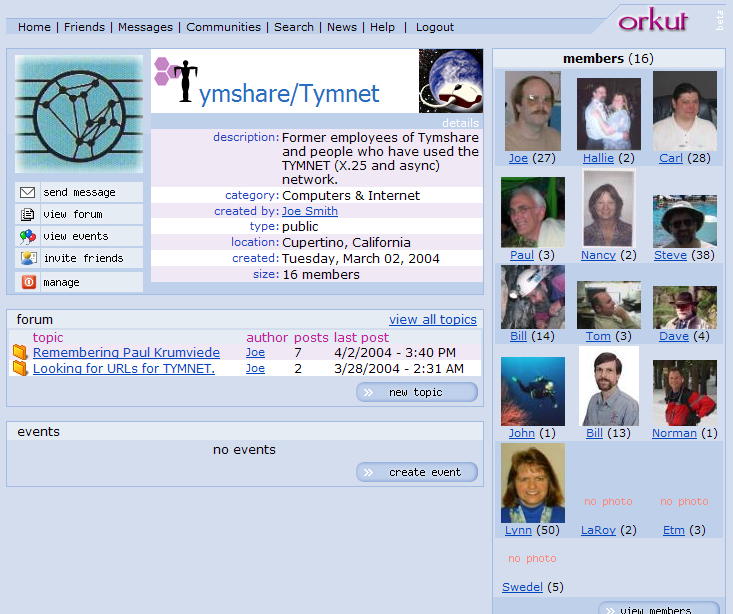The height and width of the screenshot is (614, 733).
Task: Open Bill (13) member photo
Action: coord(609,386)
